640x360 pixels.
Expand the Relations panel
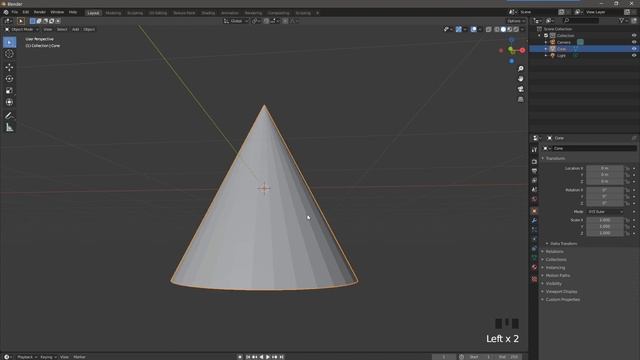pos(554,251)
